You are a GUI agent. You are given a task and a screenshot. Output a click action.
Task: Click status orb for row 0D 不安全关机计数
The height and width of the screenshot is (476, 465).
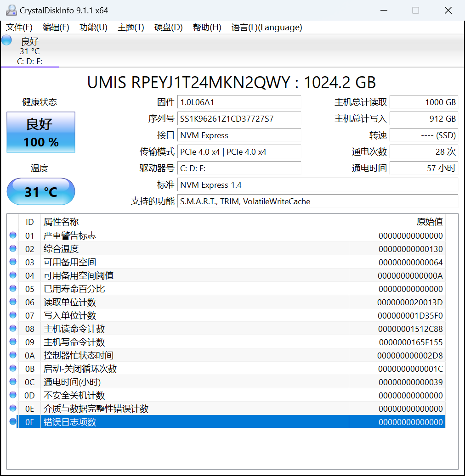pyautogui.click(x=13, y=395)
